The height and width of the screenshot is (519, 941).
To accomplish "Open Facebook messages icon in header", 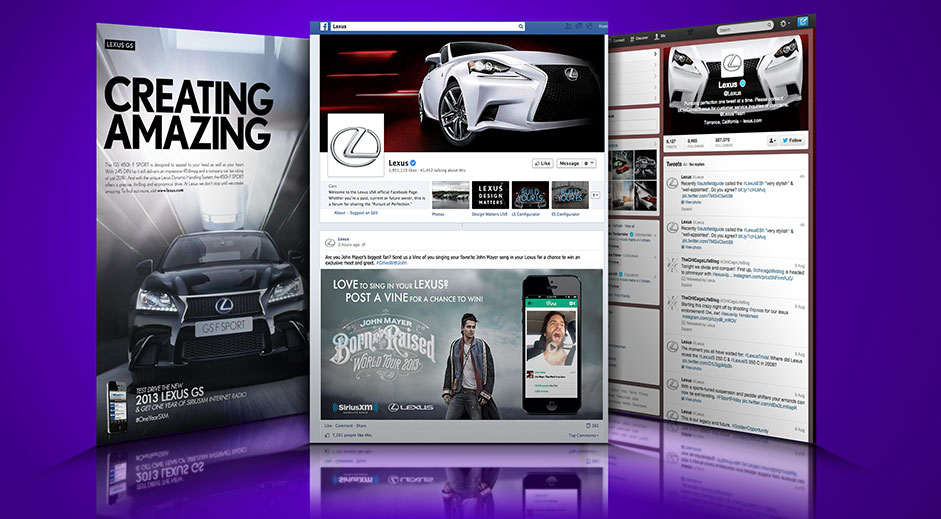I will [579, 26].
